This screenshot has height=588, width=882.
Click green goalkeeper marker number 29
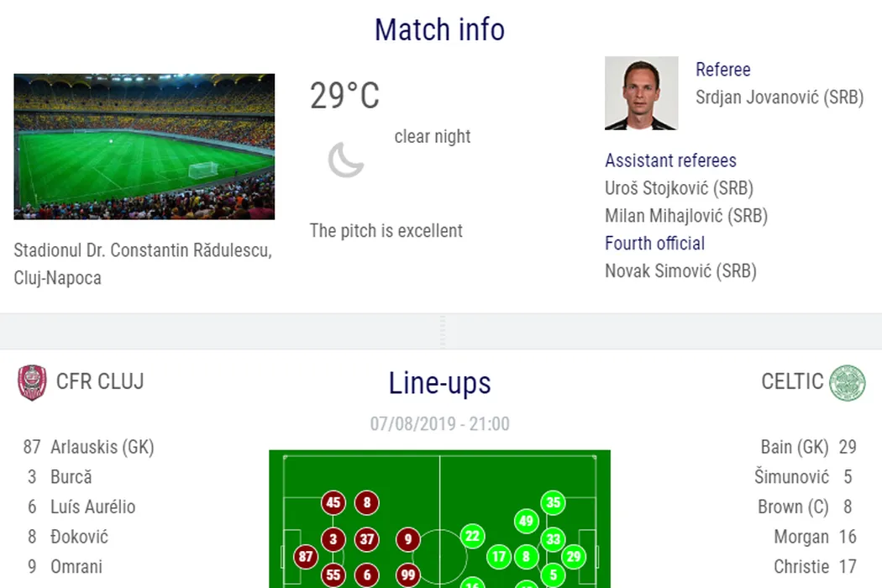tap(574, 556)
